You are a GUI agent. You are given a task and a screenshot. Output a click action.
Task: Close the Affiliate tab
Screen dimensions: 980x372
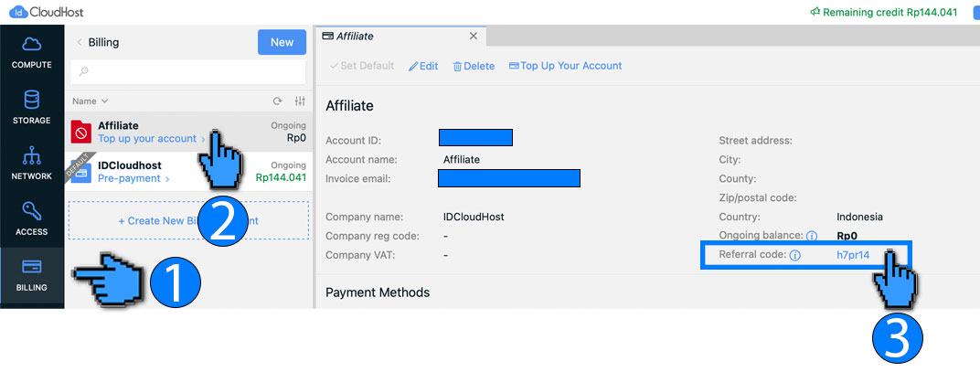[x=473, y=37]
